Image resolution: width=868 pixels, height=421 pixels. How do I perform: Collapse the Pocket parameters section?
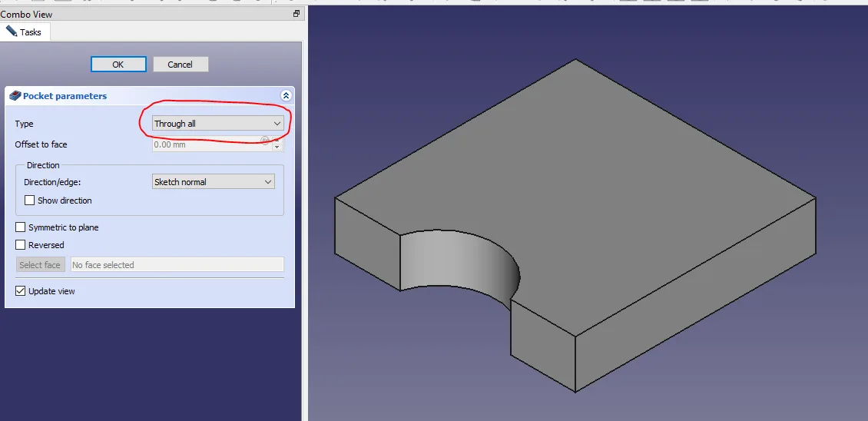click(x=287, y=96)
